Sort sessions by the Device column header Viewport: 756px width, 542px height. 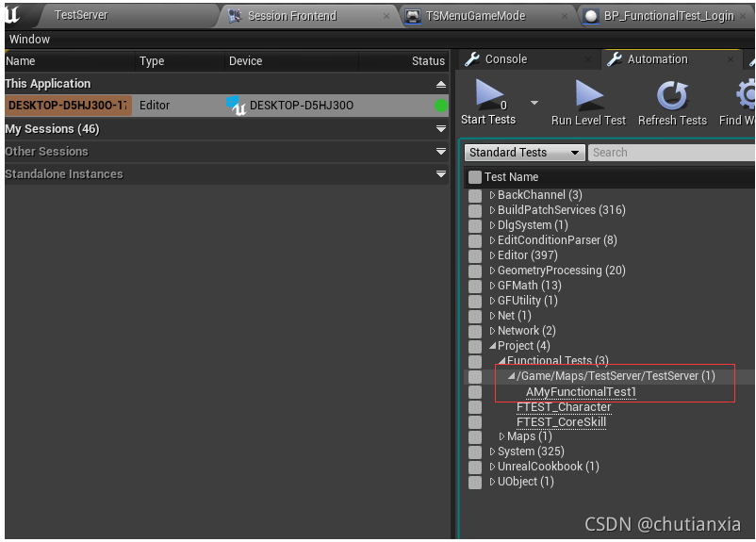(x=291, y=61)
